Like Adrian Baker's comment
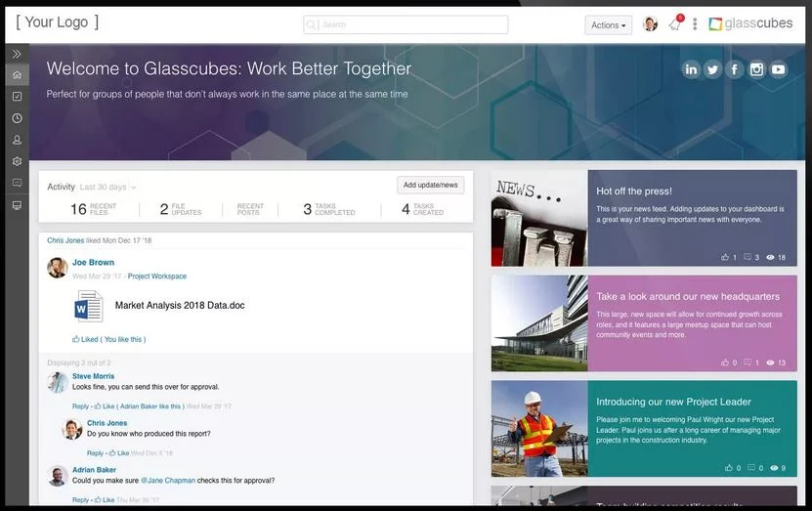Image resolution: width=812 pixels, height=511 pixels. click(105, 499)
